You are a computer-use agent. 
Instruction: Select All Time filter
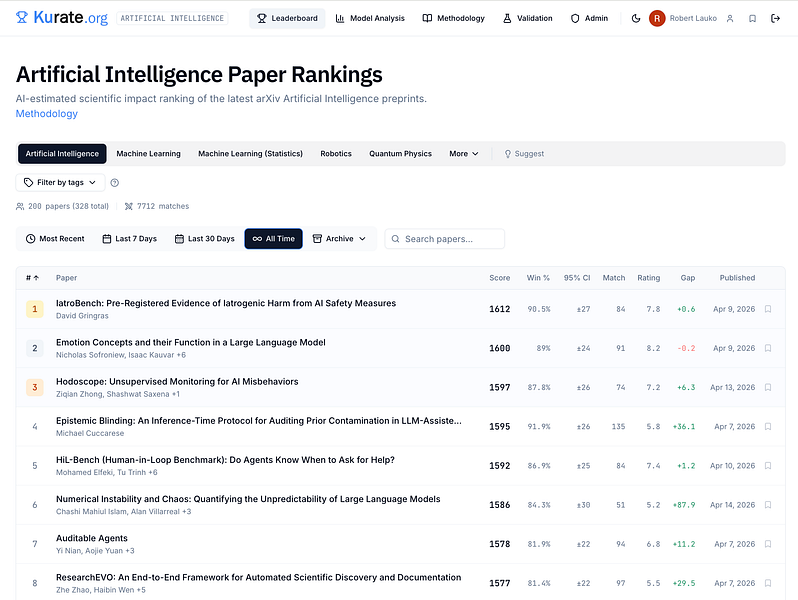point(274,239)
